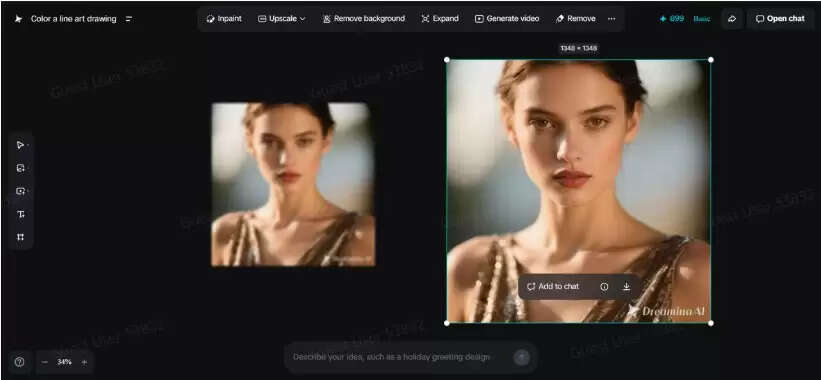
Task: Open the more options ellipsis in toolbar
Action: [612, 18]
